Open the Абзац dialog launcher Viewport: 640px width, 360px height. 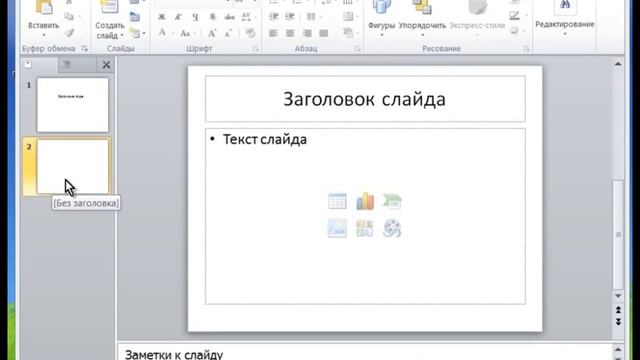pos(357,49)
